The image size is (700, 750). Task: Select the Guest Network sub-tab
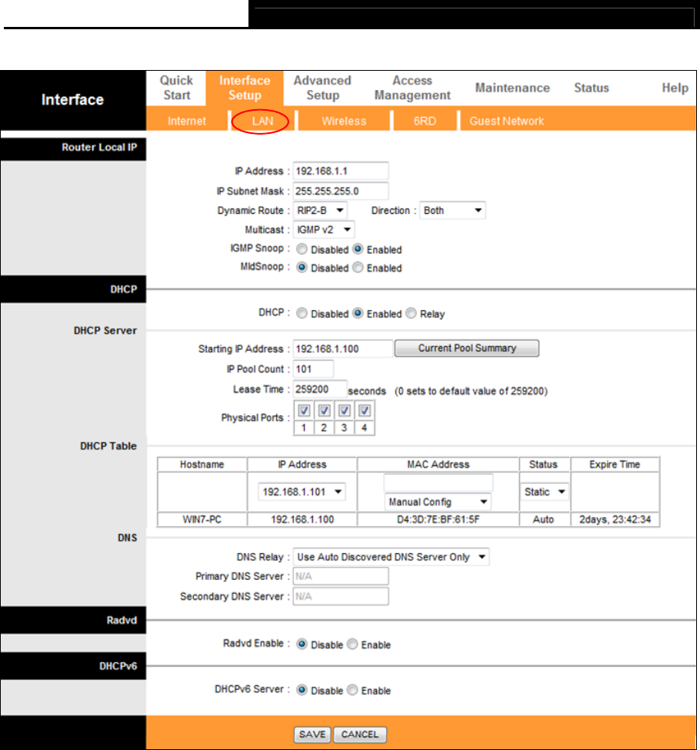[x=506, y=121]
